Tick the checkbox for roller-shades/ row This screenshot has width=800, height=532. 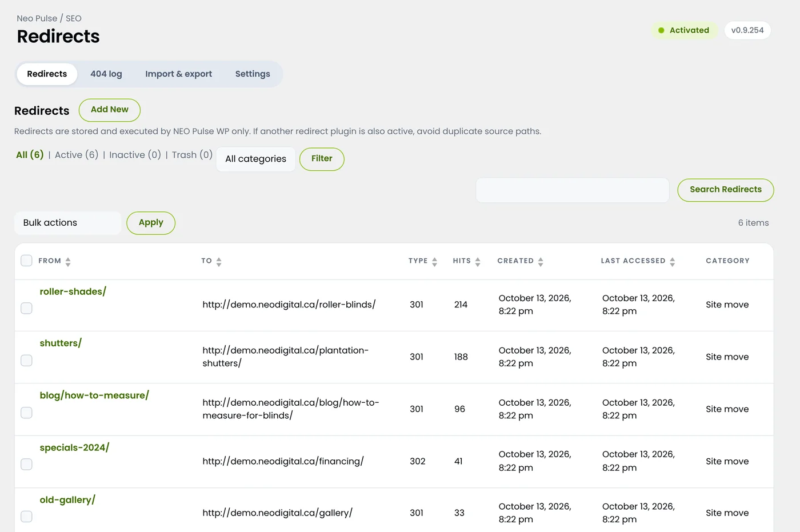26,309
